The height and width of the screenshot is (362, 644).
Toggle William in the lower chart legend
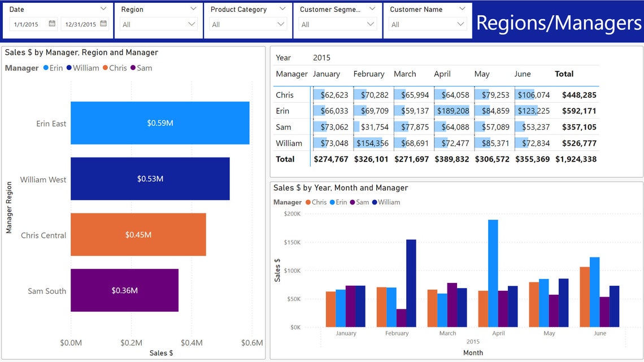(x=387, y=202)
